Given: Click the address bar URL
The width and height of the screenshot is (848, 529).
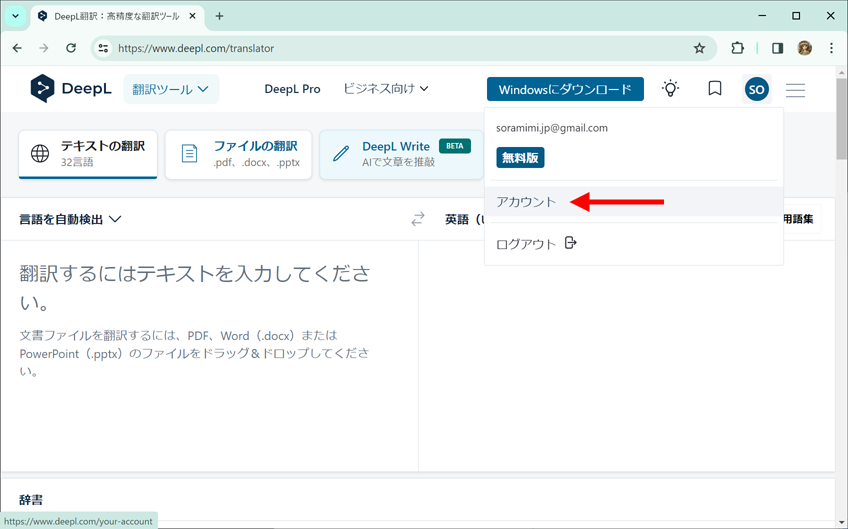Looking at the screenshot, I should 196,48.
